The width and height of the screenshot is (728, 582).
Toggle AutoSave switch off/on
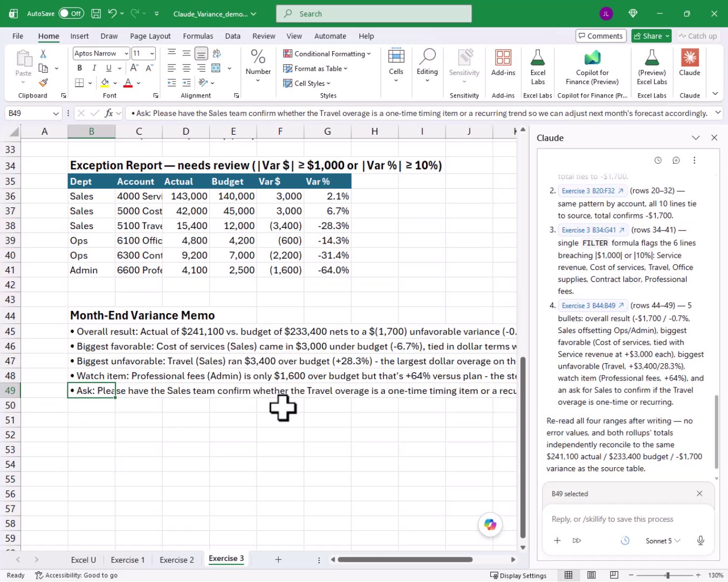71,13
